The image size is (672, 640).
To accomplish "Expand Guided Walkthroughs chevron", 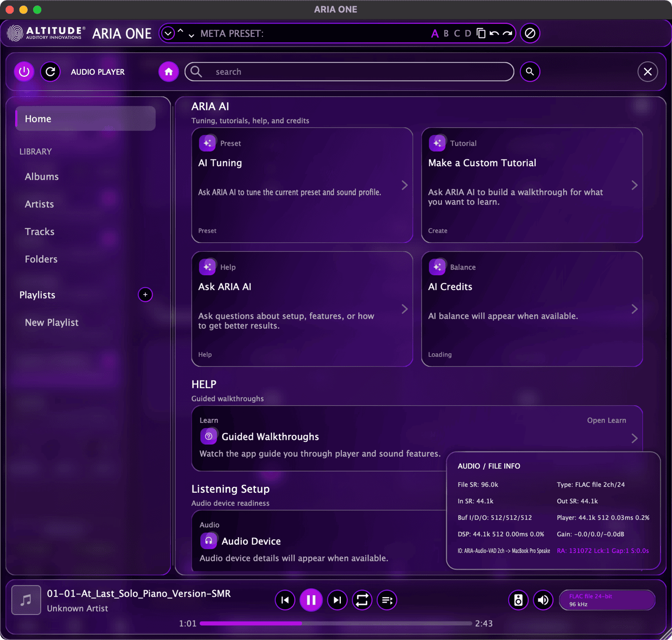I will (635, 438).
